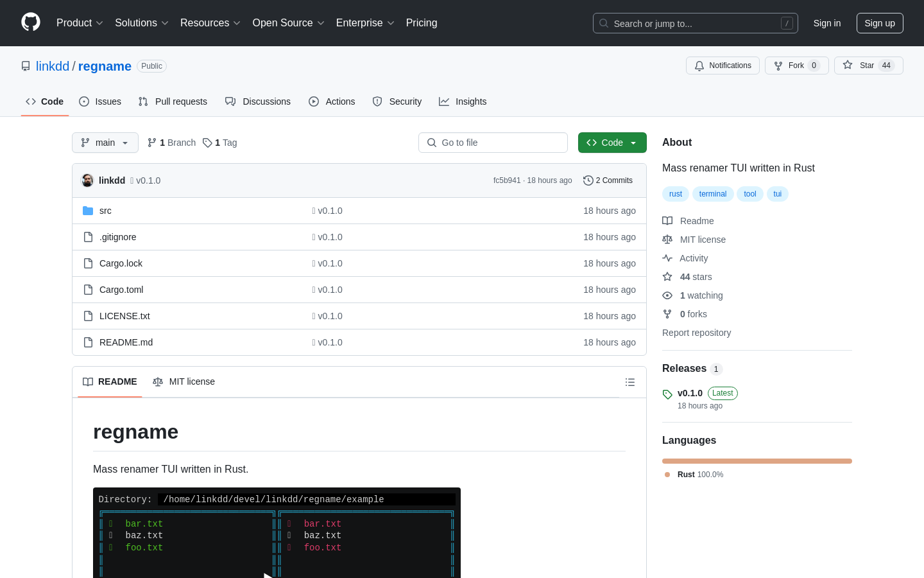Screen dimensions: 924x578
Task: Click the README outline list icon
Action: pos(630,382)
